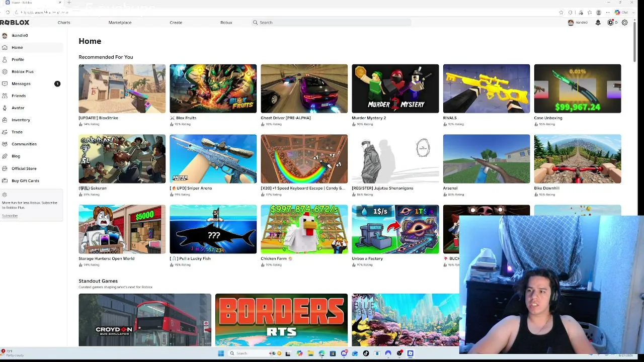This screenshot has height=362, width=644.
Task: Click the Subscribe link for Roblox Plus
Action: click(x=10, y=216)
